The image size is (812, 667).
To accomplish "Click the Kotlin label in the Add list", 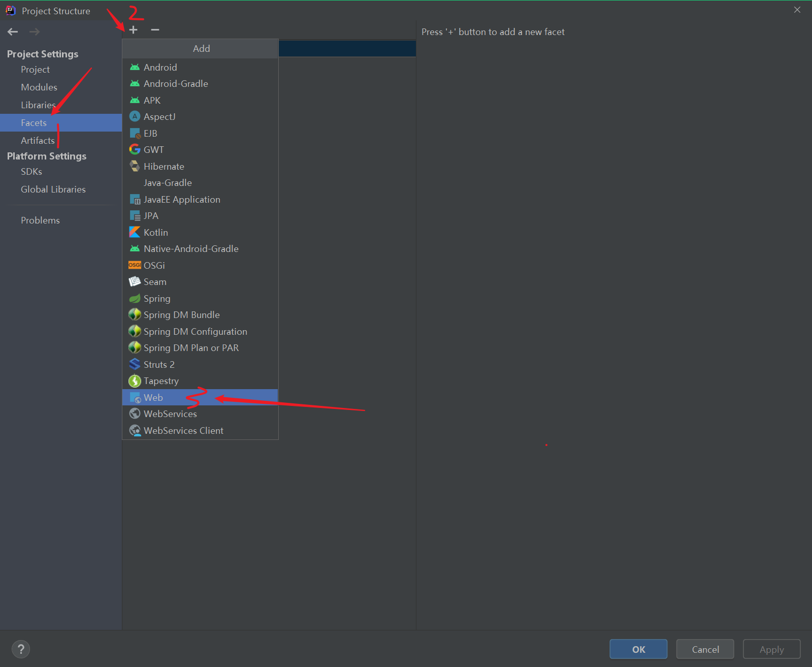I will click(x=156, y=232).
